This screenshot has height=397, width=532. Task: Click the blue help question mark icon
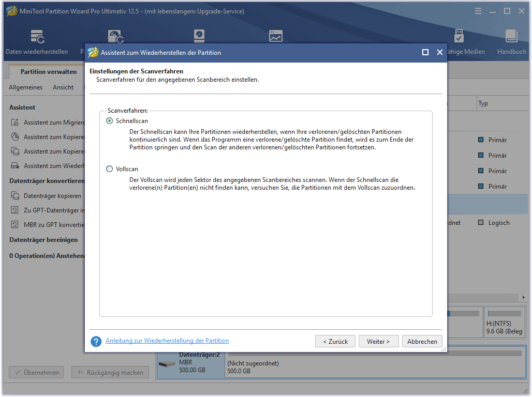(x=96, y=341)
